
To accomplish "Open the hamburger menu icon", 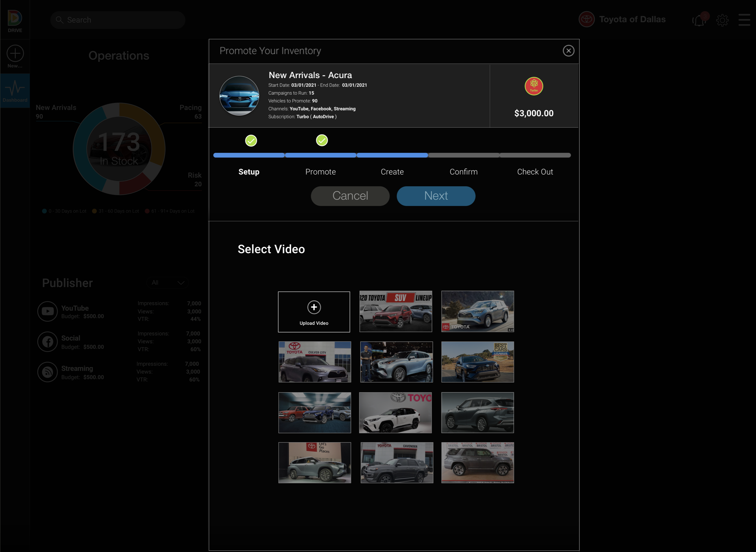I will point(744,20).
